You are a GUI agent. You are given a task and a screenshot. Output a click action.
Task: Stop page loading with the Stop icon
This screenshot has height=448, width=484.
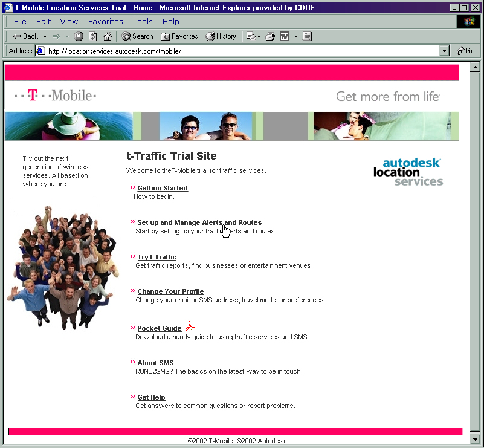click(79, 36)
